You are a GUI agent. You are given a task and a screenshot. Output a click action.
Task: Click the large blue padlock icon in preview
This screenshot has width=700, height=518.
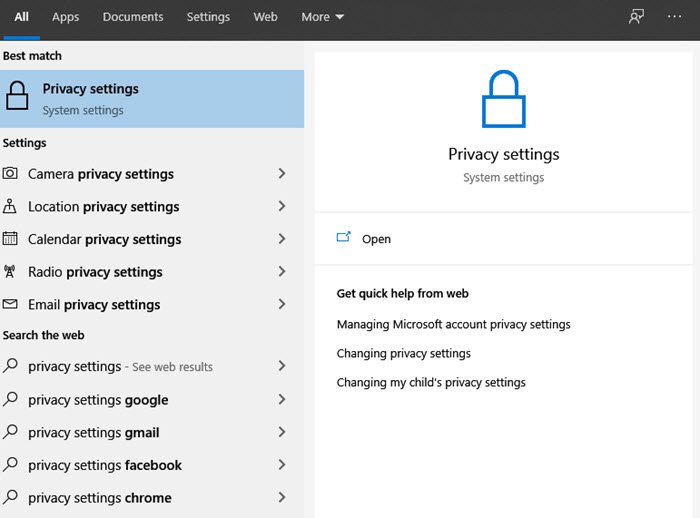(x=503, y=99)
